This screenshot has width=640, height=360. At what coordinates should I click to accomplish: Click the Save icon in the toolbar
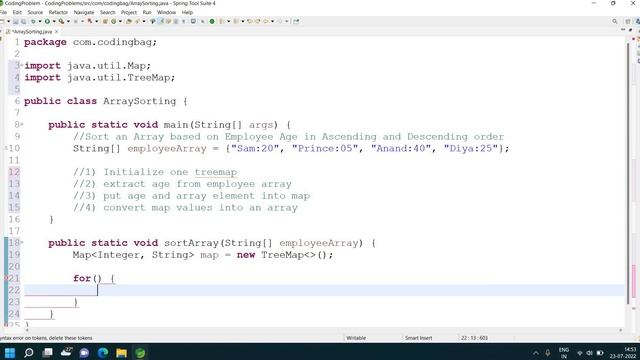click(x=16, y=21)
